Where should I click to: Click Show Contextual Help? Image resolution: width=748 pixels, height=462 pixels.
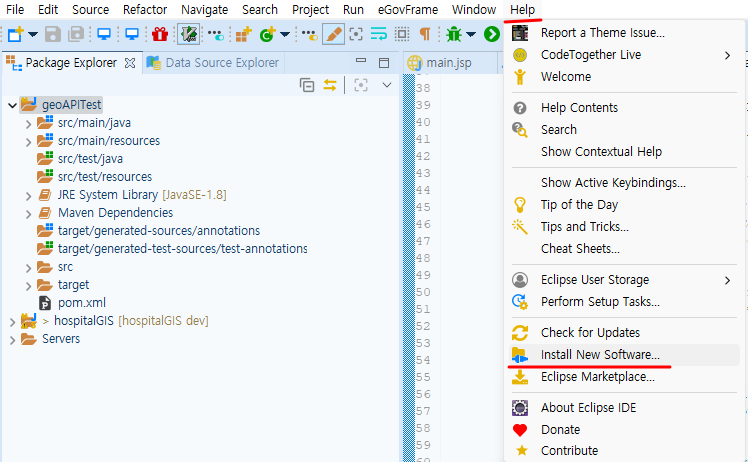(624, 152)
